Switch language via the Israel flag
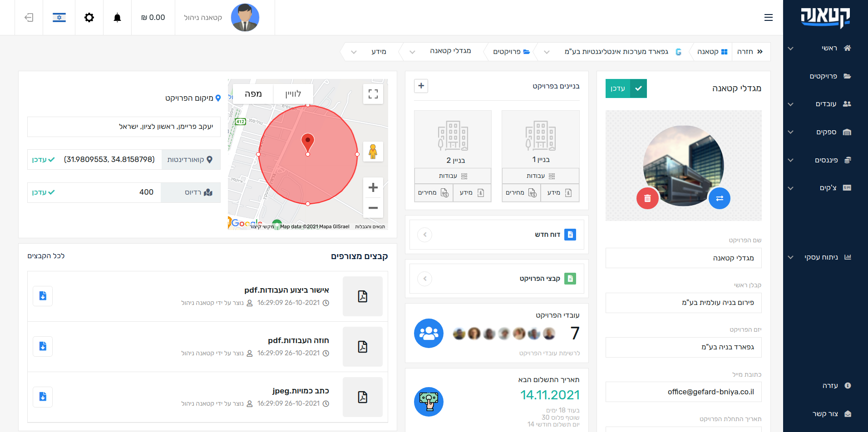Viewport: 868px width, 432px height. (59, 18)
